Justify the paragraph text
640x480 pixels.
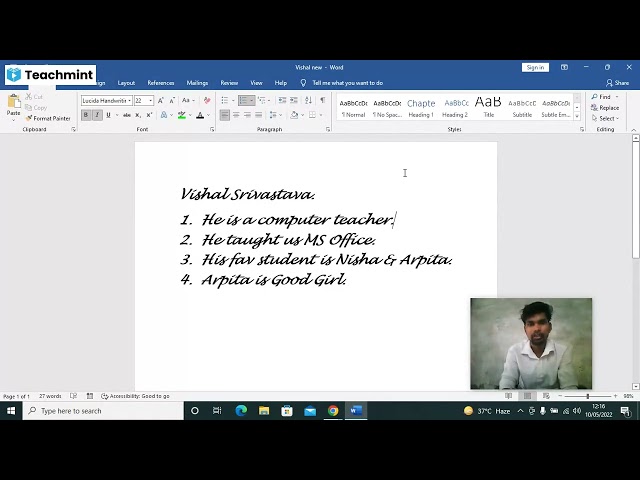point(258,116)
